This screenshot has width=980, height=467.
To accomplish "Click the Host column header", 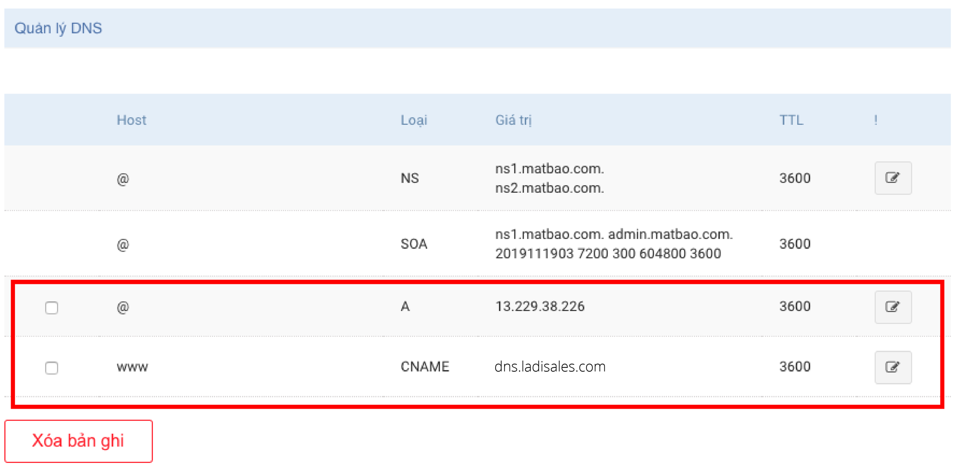I will tap(131, 120).
